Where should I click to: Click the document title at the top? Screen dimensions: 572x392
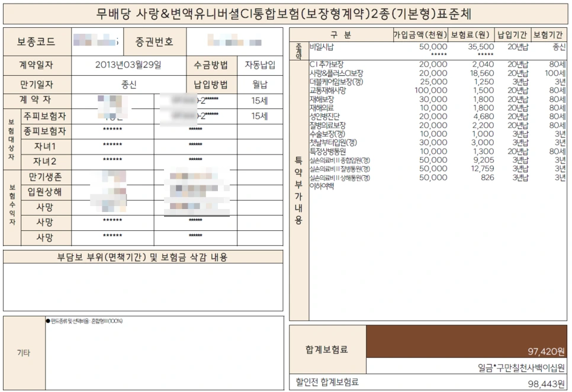[286, 12]
